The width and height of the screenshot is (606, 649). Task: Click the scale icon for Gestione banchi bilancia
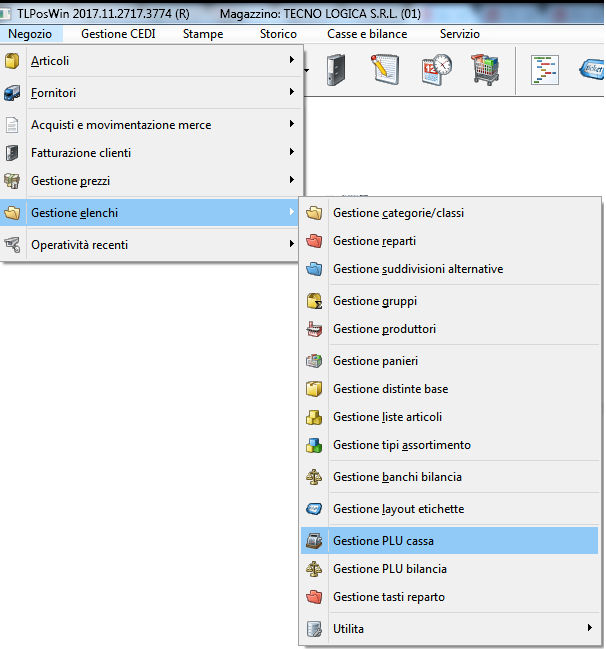click(x=314, y=477)
